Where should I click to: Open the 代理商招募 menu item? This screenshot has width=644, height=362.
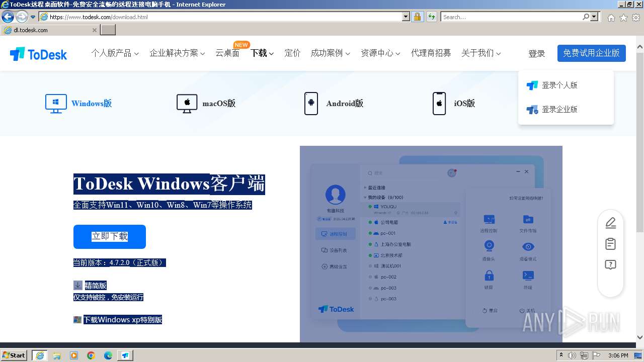[431, 53]
